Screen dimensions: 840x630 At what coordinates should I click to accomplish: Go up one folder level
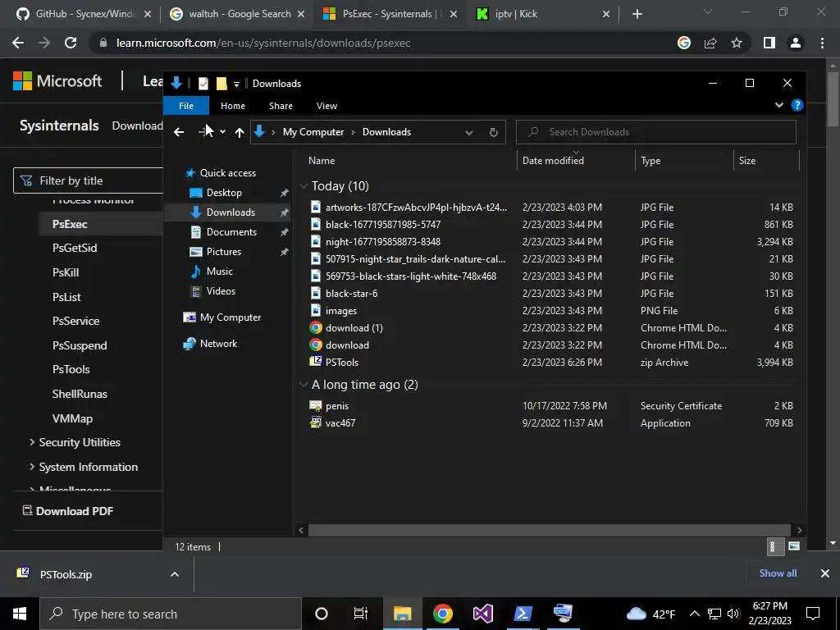pos(240,132)
